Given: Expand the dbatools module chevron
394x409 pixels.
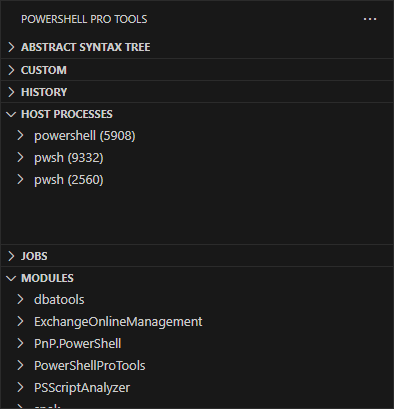Looking at the screenshot, I should 20,299.
